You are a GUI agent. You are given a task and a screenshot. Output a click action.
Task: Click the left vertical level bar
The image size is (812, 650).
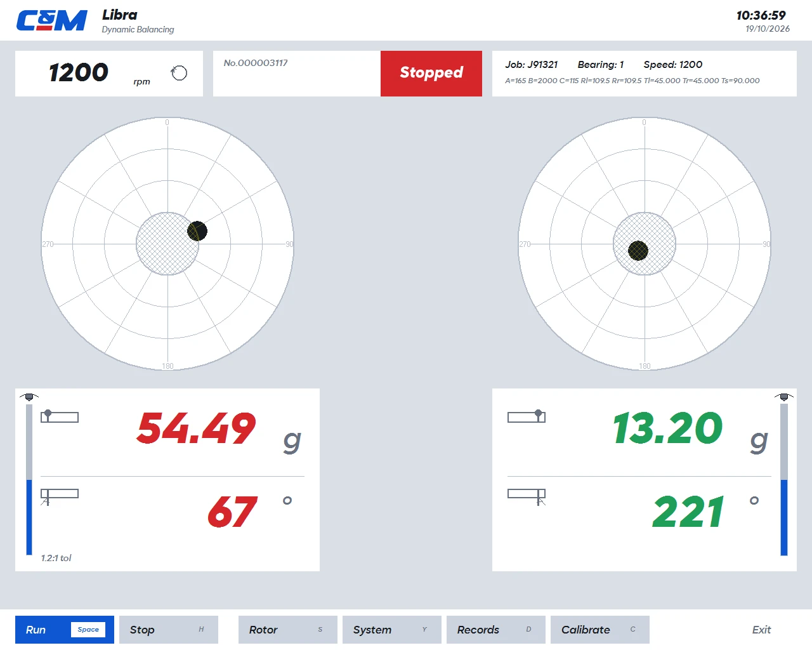tap(29, 480)
